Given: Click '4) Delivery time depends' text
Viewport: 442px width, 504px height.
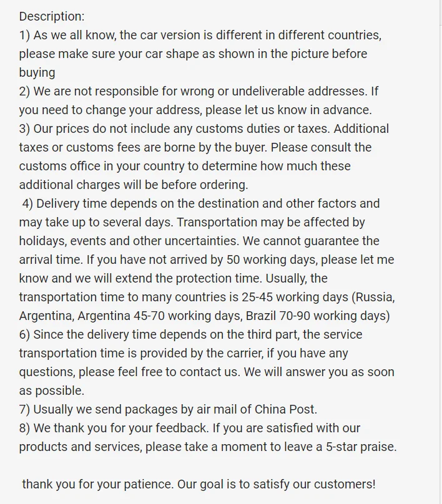Looking at the screenshot, I should tap(91, 203).
